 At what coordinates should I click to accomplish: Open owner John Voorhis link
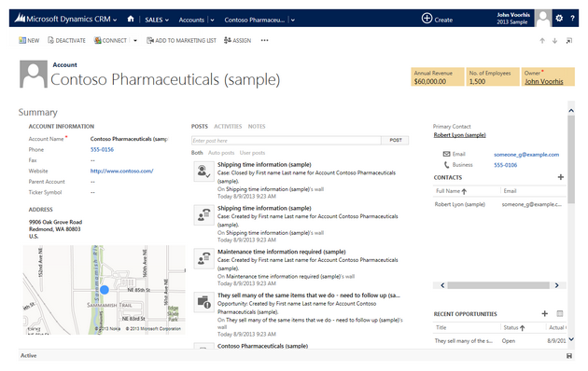pos(544,81)
